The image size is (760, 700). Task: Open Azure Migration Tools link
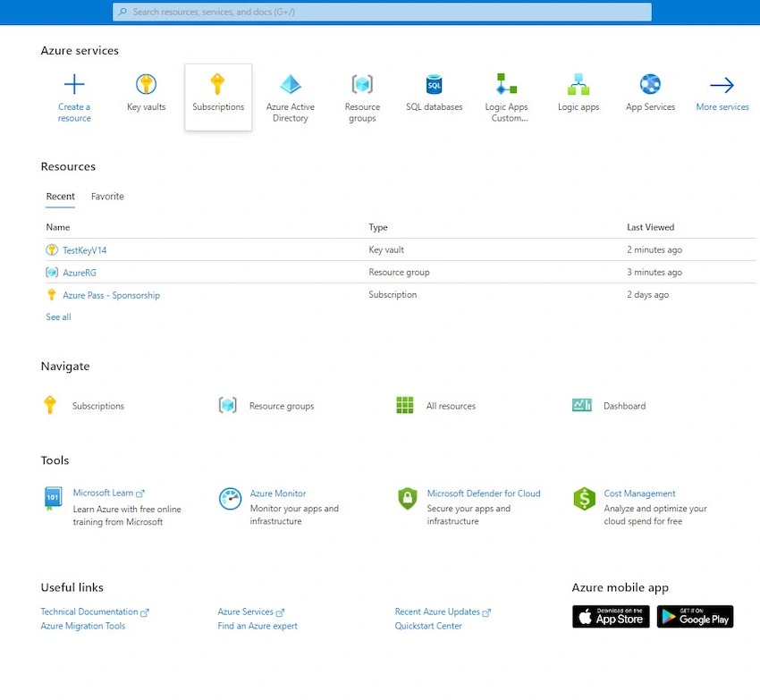pos(83,626)
